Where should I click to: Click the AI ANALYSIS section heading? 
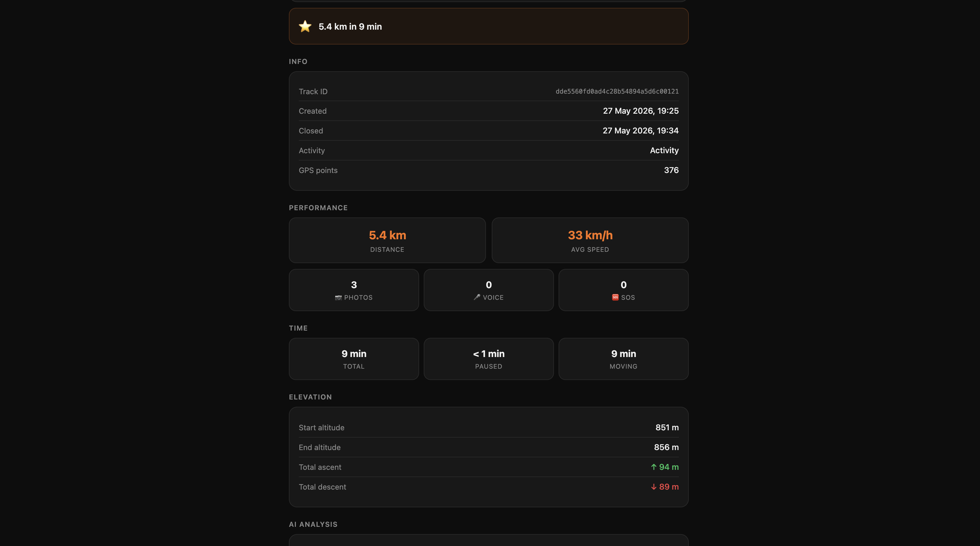[313, 524]
